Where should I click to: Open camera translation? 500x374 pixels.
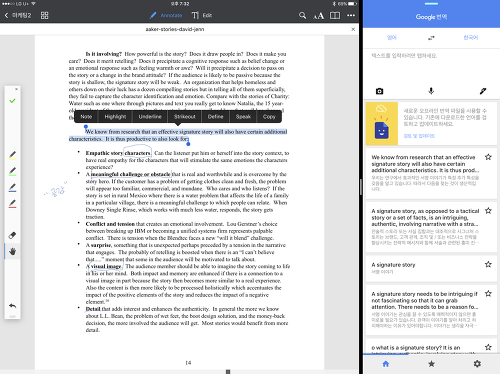click(x=379, y=91)
